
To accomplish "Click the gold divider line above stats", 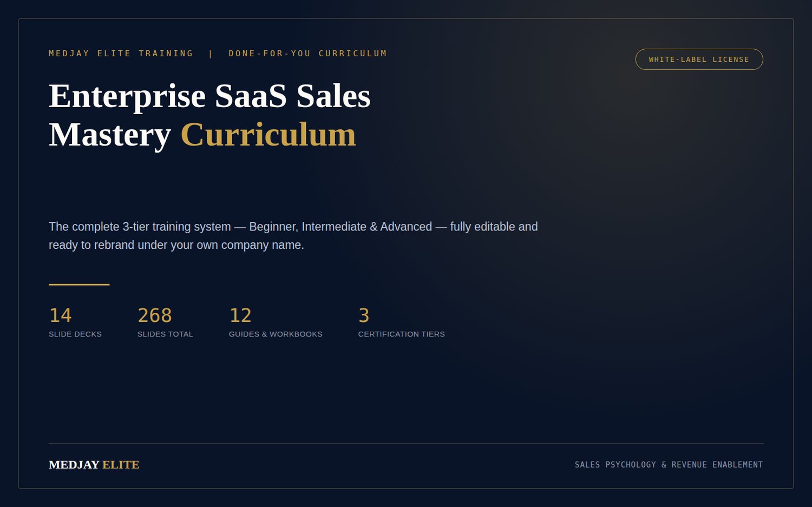I will tap(79, 284).
